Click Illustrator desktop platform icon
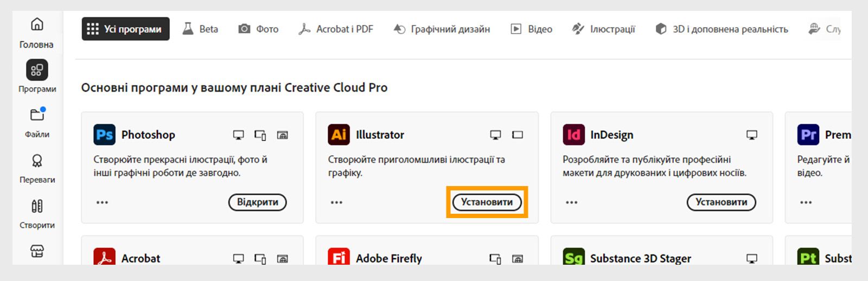868x281 pixels. coord(495,135)
